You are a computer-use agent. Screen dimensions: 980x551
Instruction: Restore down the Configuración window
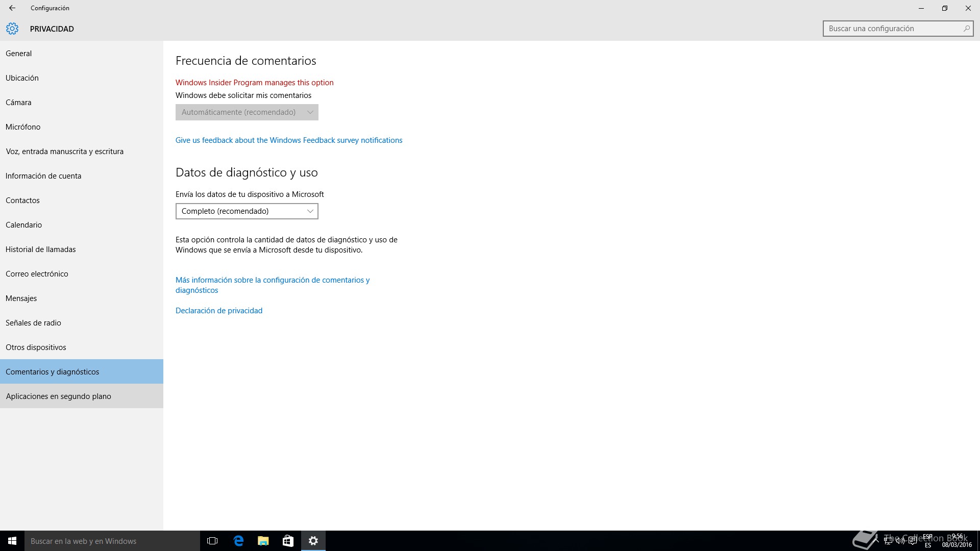pos(945,8)
